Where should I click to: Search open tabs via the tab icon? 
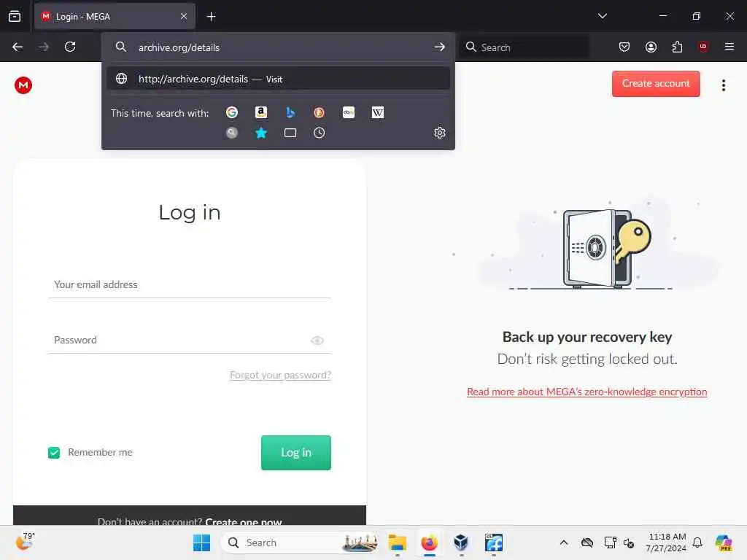[x=290, y=133]
